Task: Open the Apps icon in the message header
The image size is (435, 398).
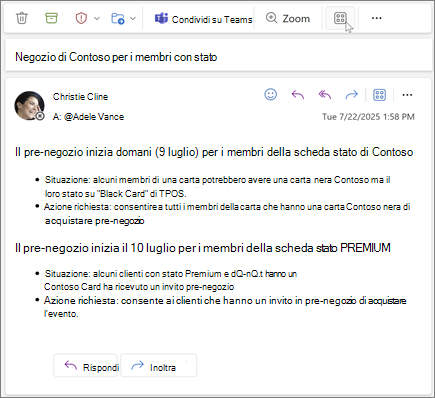Action: 379,95
